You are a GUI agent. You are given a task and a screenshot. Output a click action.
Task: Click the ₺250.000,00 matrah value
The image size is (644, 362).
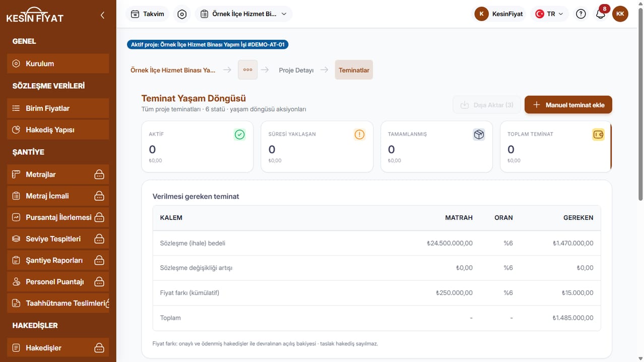[x=455, y=293]
